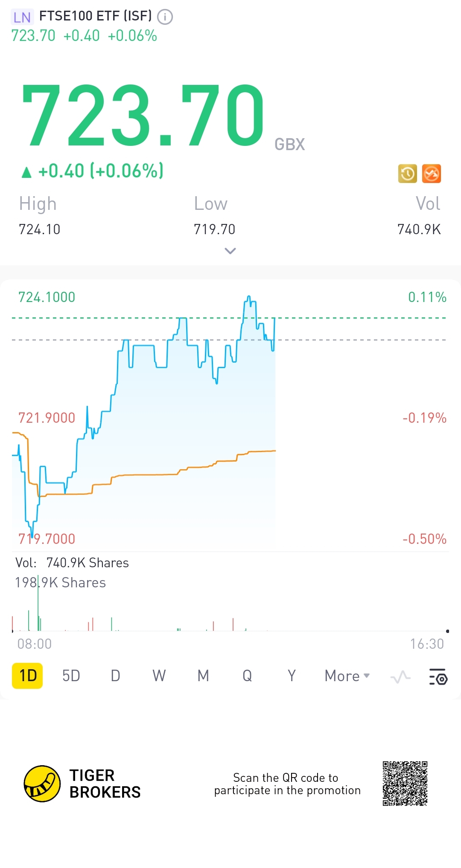Select the yearly Y timeframe
Screen dimensions: 461x868
click(292, 676)
